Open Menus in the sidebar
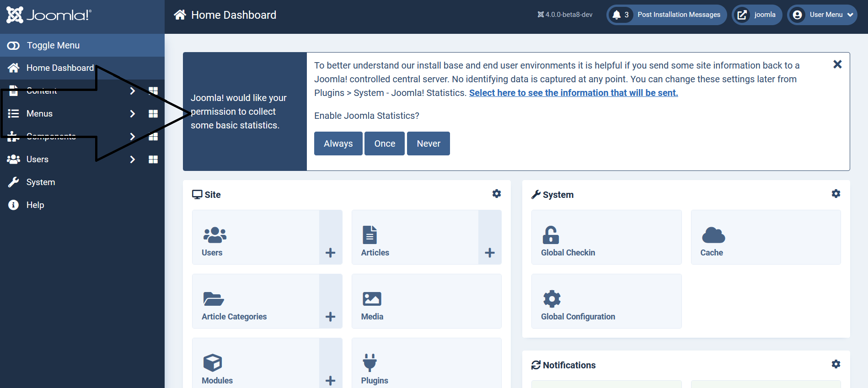 pyautogui.click(x=39, y=114)
